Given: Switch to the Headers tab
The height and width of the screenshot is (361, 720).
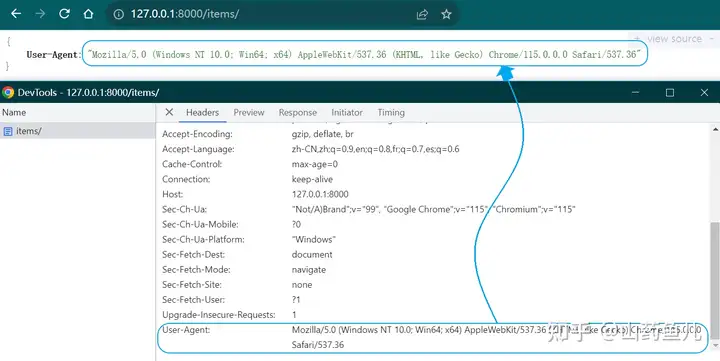Looking at the screenshot, I should (x=202, y=113).
